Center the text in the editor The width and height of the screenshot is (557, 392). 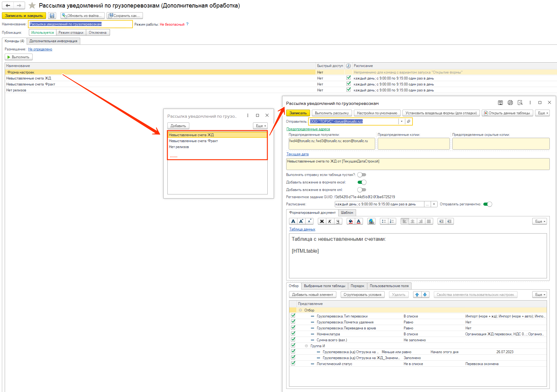(x=412, y=221)
